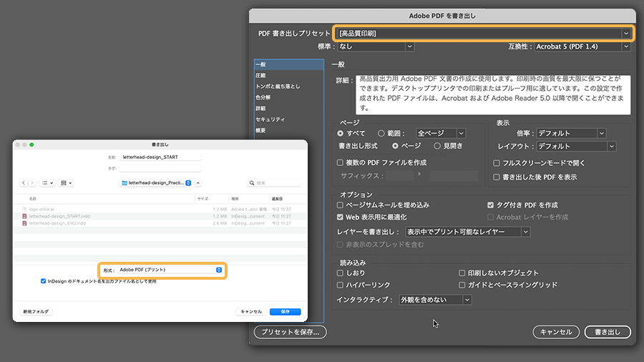Click the search magnifier icon in the 書き出し save dialog

252,182
